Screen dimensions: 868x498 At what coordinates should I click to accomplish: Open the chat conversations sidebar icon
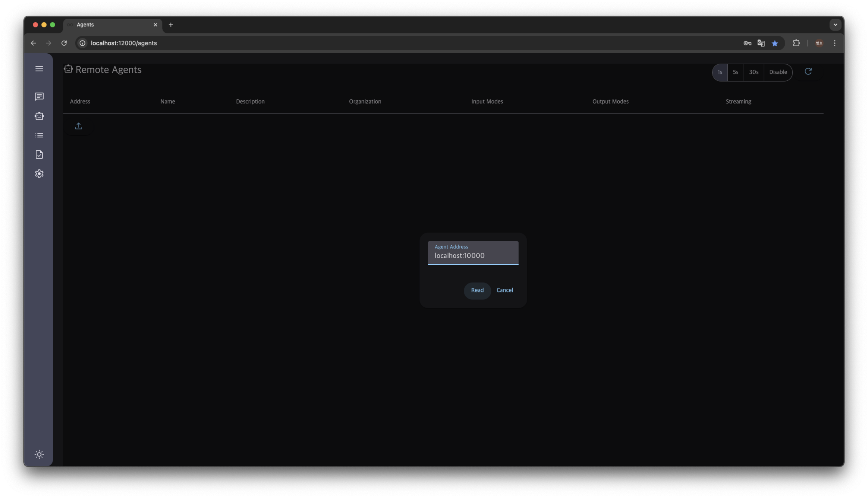point(39,96)
